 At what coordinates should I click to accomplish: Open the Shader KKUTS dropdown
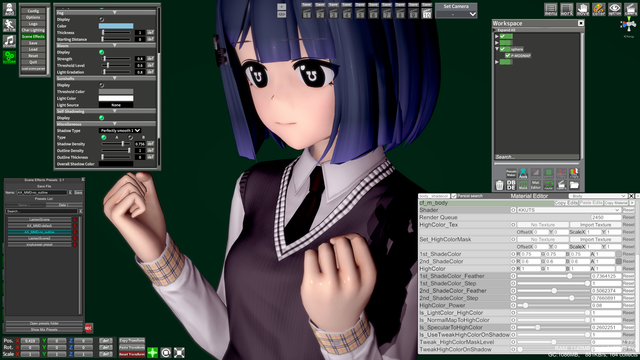(569, 210)
